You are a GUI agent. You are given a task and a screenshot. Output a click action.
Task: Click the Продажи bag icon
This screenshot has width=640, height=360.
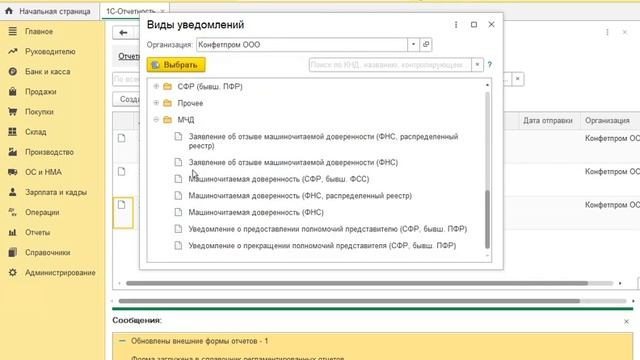(x=13, y=91)
